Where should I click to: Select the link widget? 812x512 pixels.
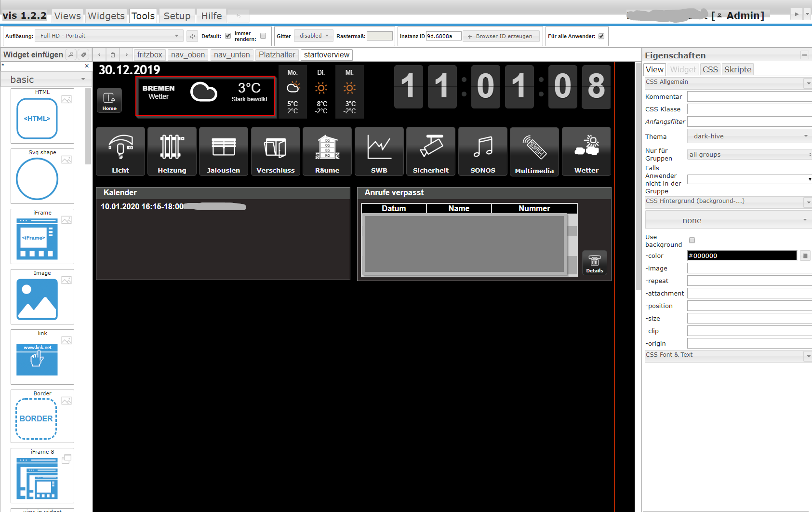42,357
